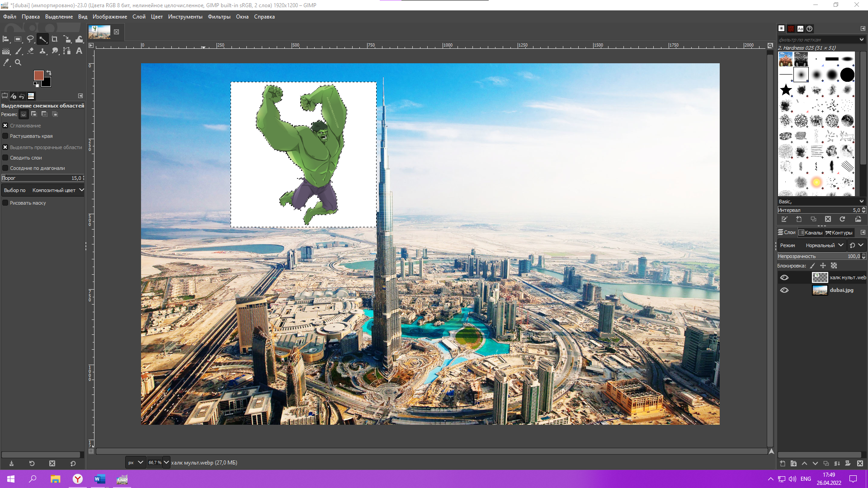Toggle the Сглаживание checkbox
Viewport: 868px width, 488px height.
pos(5,126)
